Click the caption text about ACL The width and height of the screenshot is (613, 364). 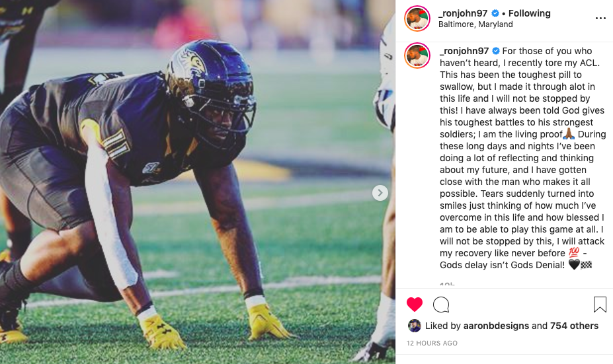click(x=522, y=158)
